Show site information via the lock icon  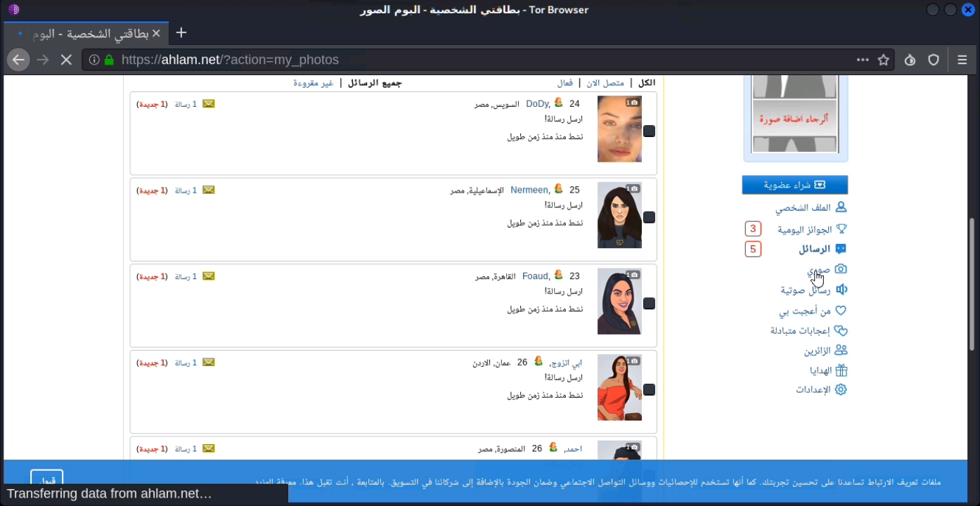point(109,60)
